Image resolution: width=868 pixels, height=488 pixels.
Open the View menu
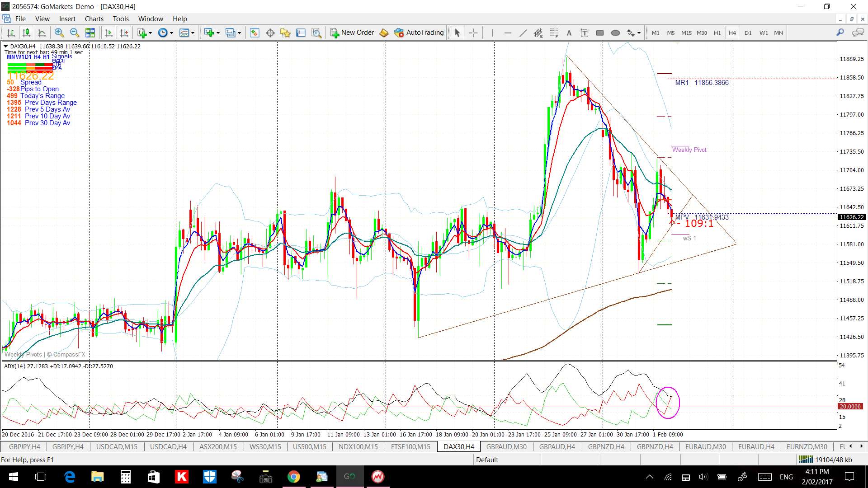[42, 19]
